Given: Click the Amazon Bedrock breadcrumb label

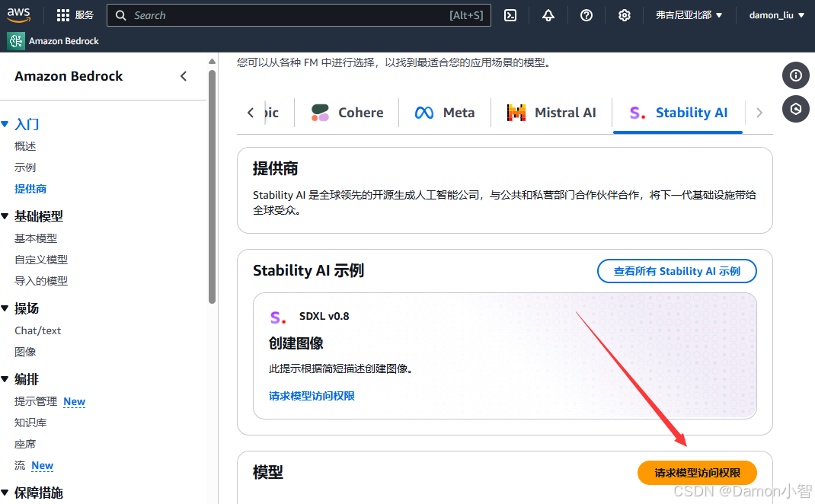Looking at the screenshot, I should click(63, 41).
